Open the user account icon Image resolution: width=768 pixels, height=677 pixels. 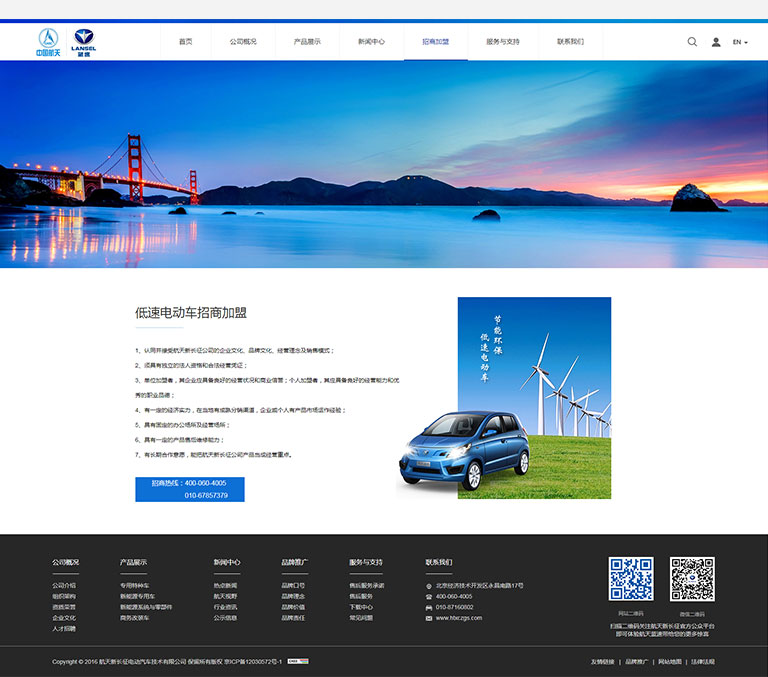(716, 42)
